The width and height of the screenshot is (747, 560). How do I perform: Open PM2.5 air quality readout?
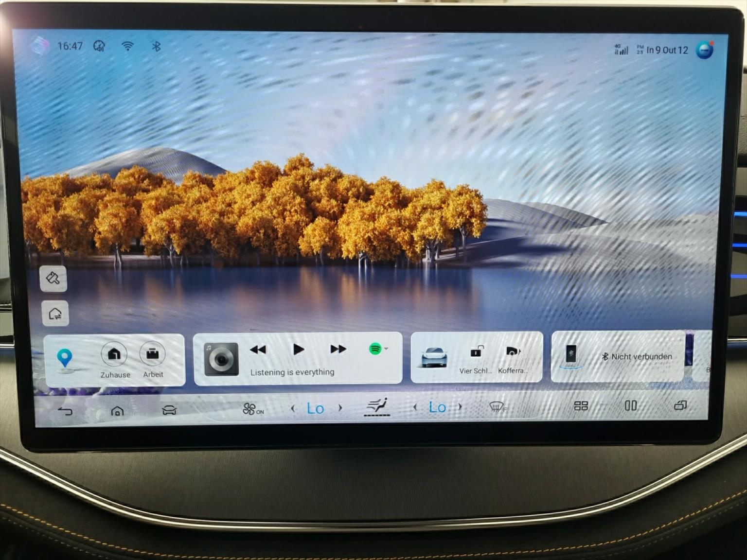click(x=662, y=50)
